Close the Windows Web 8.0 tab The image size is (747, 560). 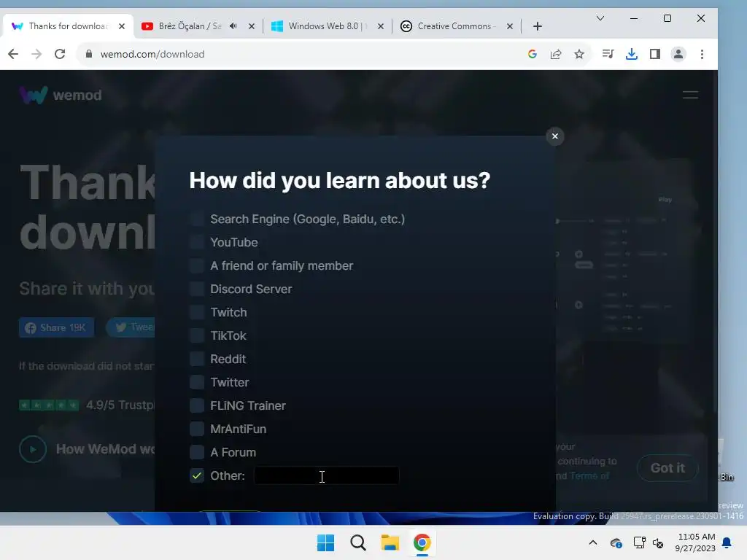(x=381, y=26)
